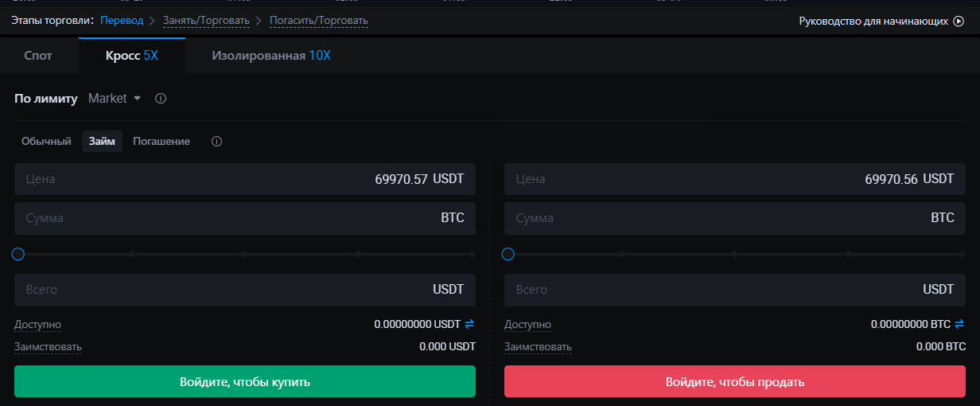Viewport: 980px width, 406px height.
Task: Switch to the Кросс 5X tab
Action: tap(132, 56)
